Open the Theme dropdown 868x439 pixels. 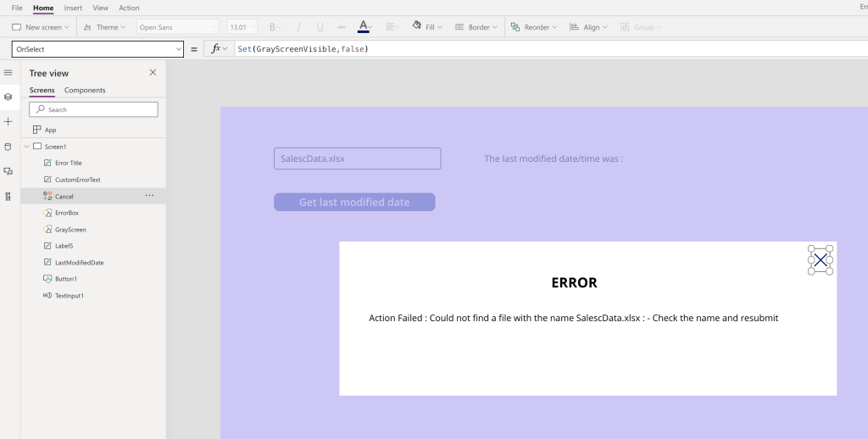point(105,27)
